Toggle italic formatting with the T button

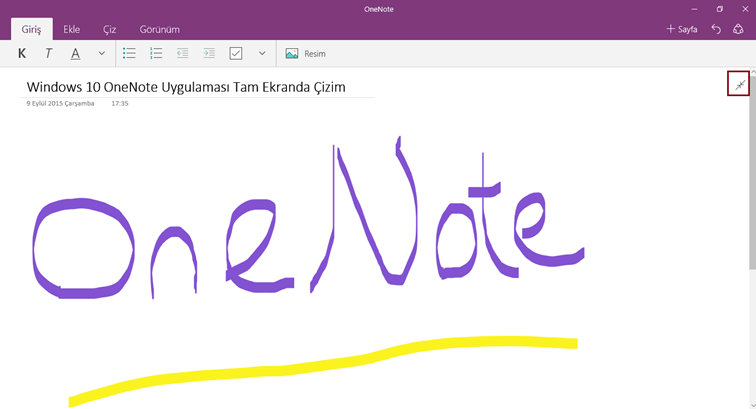[x=48, y=54]
